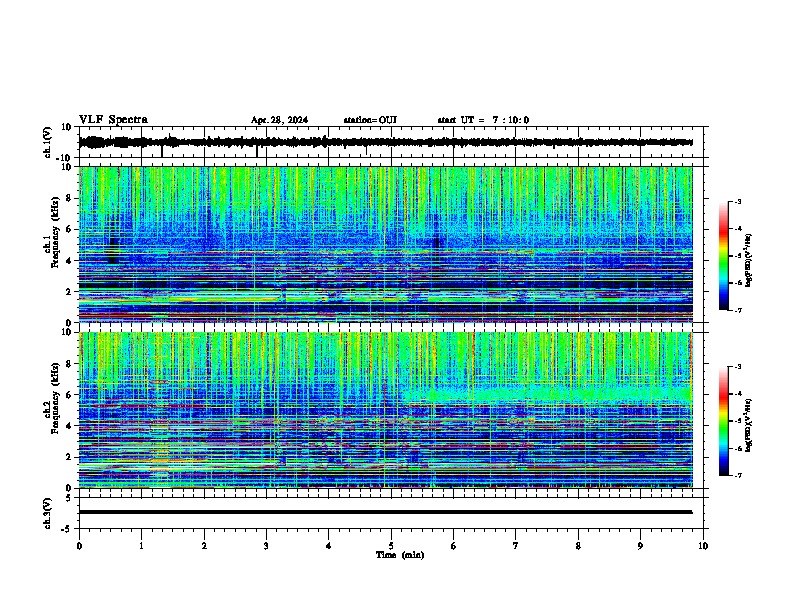Click time tick label "0" on the x-axis
The image size is (792, 612).
79,546
